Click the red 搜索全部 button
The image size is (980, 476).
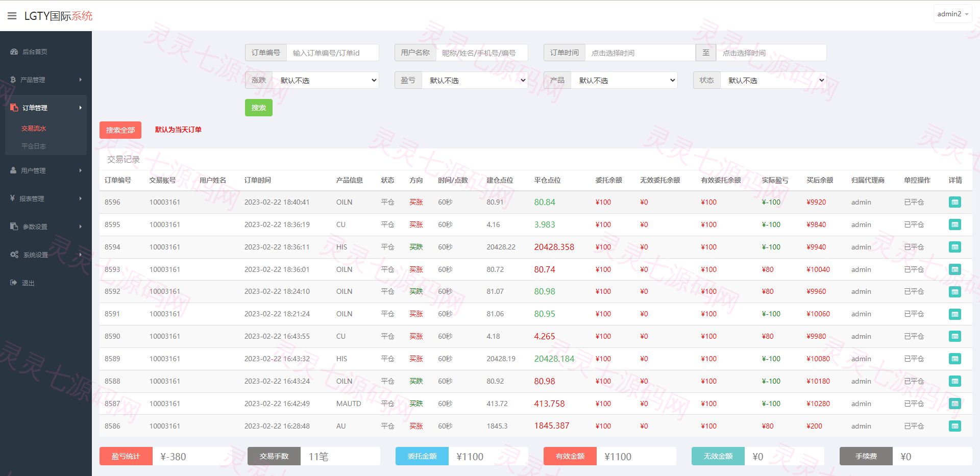(120, 130)
